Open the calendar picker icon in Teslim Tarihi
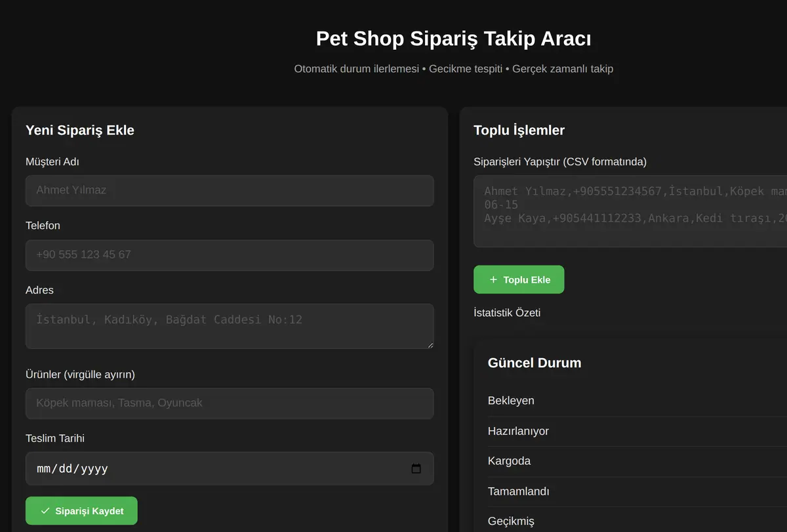The image size is (787, 532). (416, 468)
